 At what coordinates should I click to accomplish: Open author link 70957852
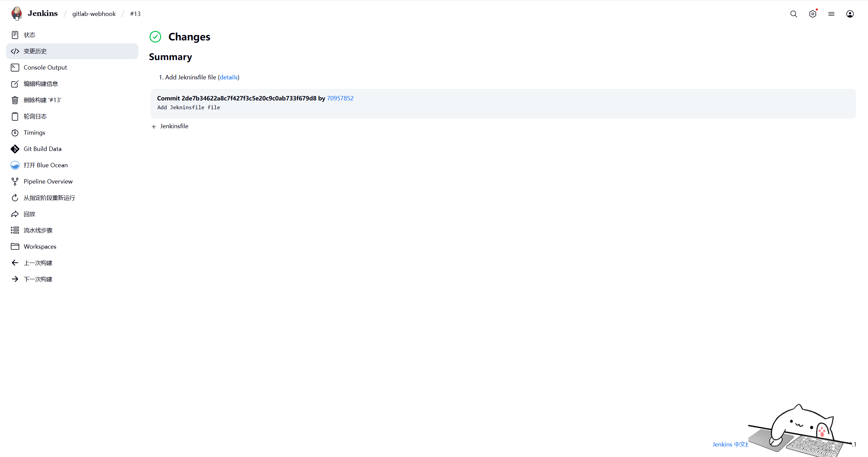tap(340, 98)
